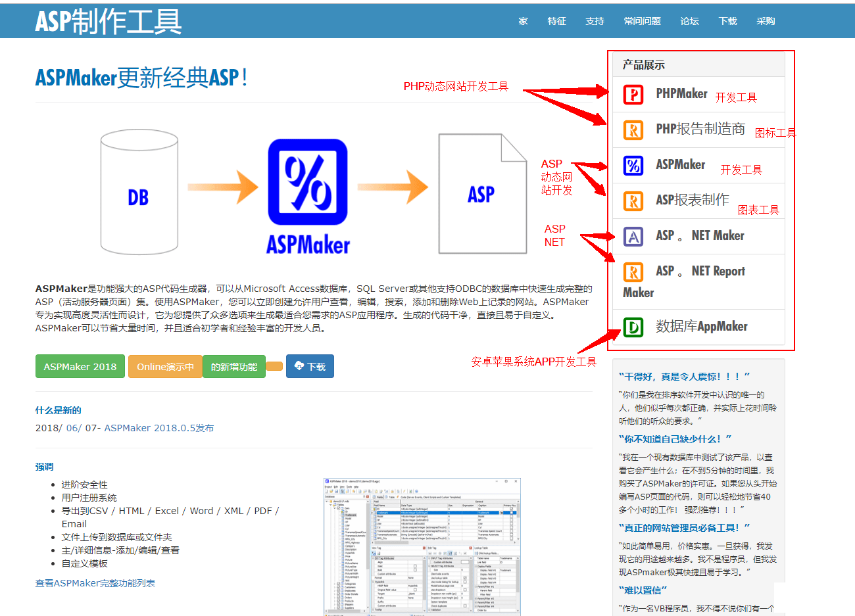Click the 文件上传到数据库或文件夹 list item
The height and width of the screenshot is (616, 855).
(117, 537)
